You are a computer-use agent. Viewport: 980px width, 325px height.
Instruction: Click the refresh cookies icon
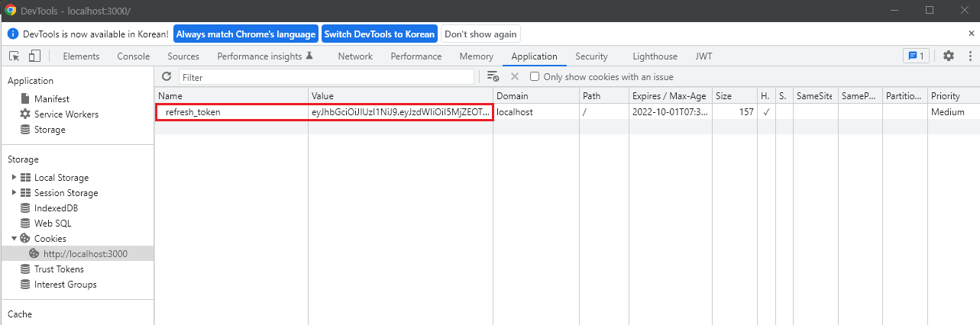pyautogui.click(x=167, y=76)
